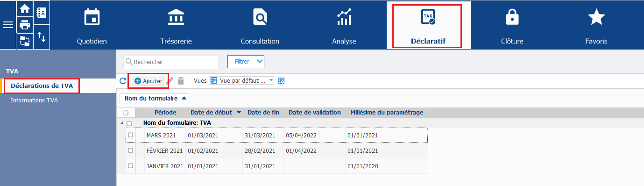644x186 pixels.
Task: Open Informations TVA menu entry
Action: click(34, 100)
